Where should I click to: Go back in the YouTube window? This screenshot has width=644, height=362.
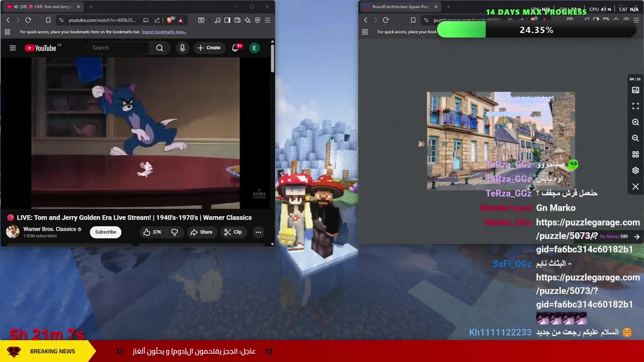(x=8, y=20)
